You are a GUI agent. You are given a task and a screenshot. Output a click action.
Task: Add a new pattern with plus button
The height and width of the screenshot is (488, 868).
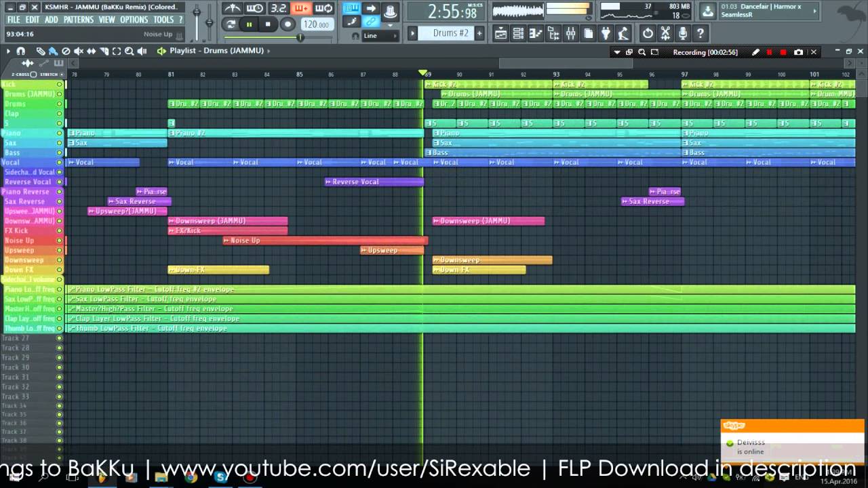tap(479, 33)
